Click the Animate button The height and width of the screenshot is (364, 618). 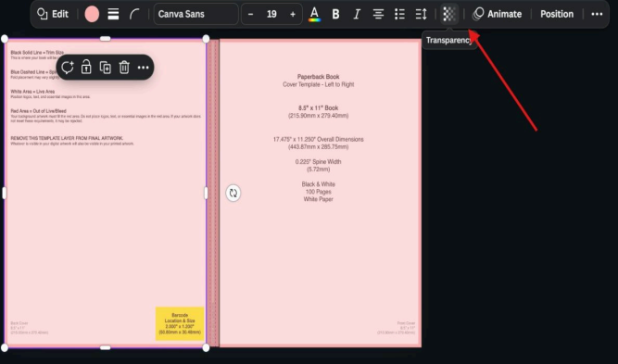[497, 14]
